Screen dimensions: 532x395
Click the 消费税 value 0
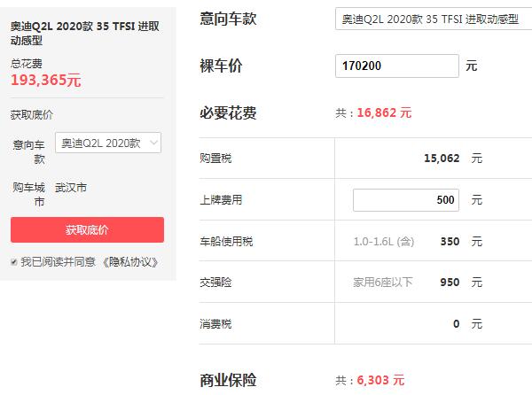456,324
